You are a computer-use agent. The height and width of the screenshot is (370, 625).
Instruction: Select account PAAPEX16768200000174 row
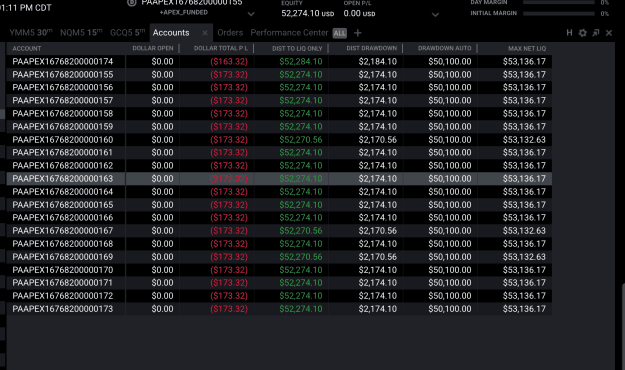(279, 61)
